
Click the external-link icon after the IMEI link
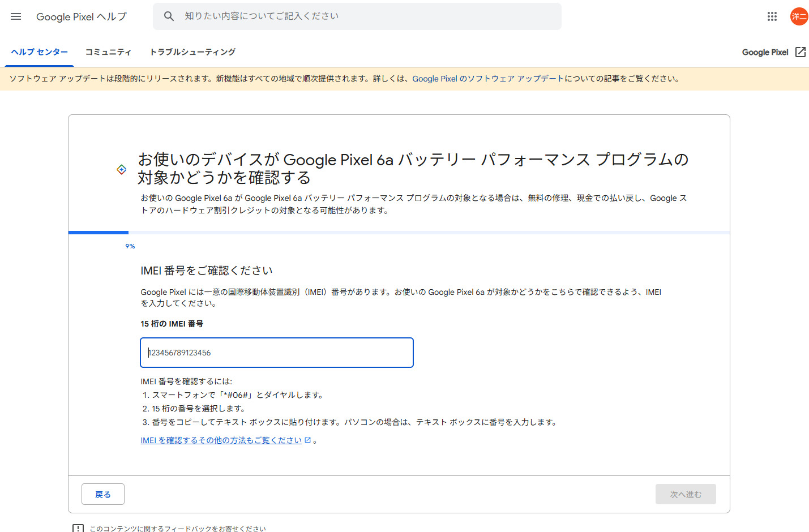307,440
